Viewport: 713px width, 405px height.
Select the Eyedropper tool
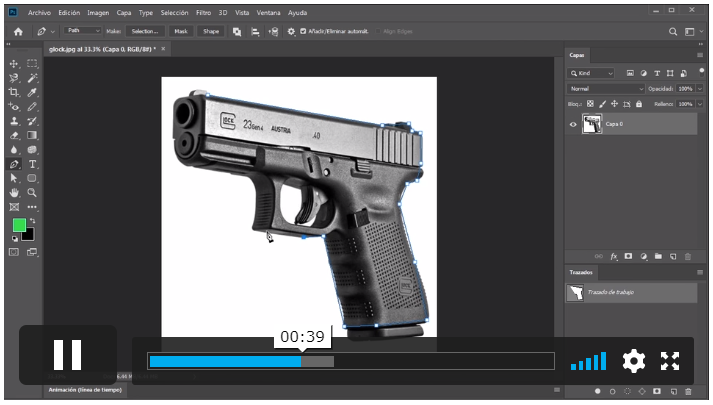[32, 92]
